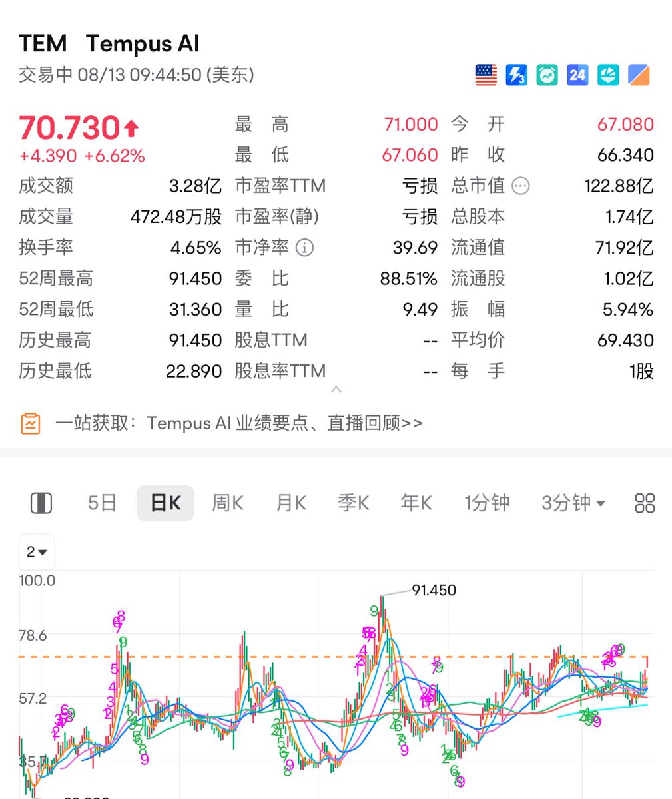Tap the 委比 value 88.51%
Screen dimensions: 672x799
click(x=409, y=278)
